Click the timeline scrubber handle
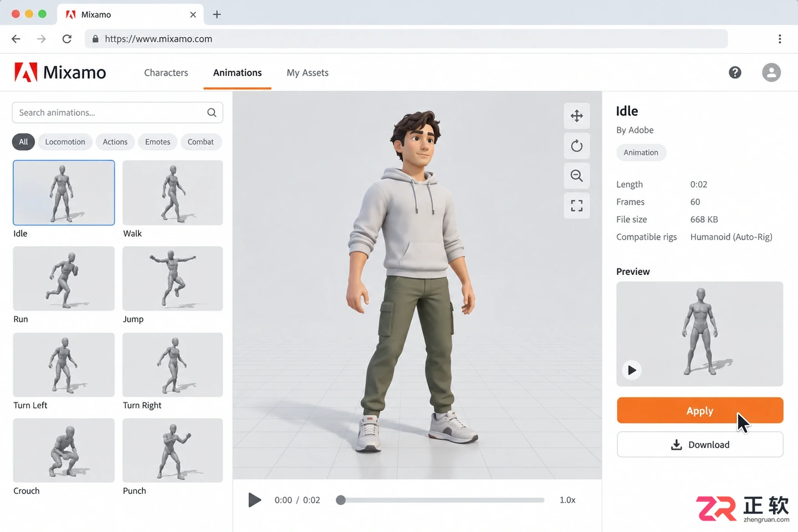This screenshot has width=798, height=532. click(x=341, y=500)
